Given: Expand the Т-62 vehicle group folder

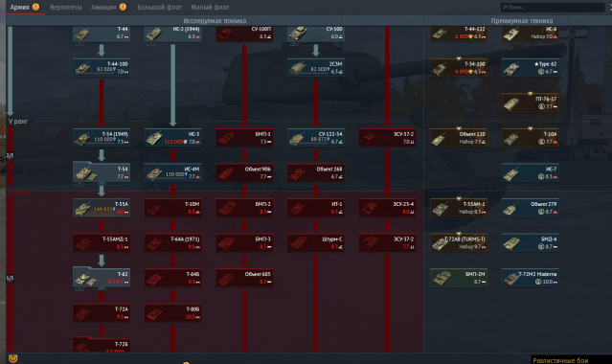Looking at the screenshot, I should 102,278.
